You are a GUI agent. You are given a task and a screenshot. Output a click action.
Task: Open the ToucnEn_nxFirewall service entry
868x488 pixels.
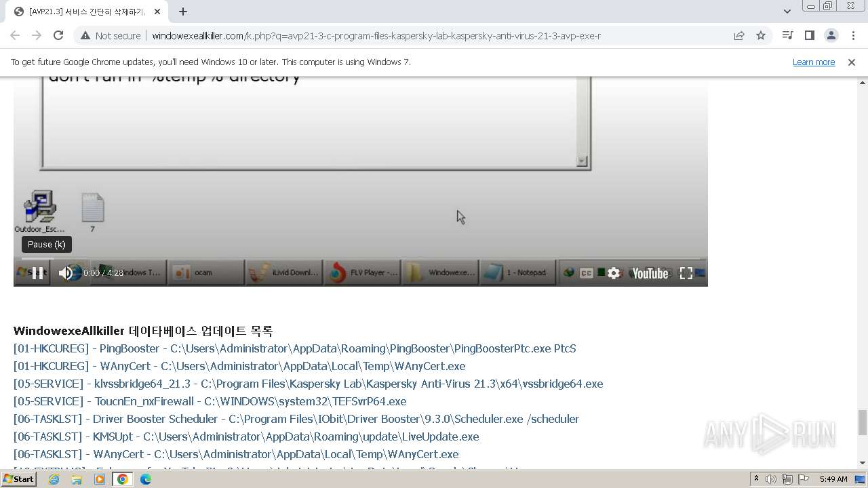pyautogui.click(x=210, y=401)
